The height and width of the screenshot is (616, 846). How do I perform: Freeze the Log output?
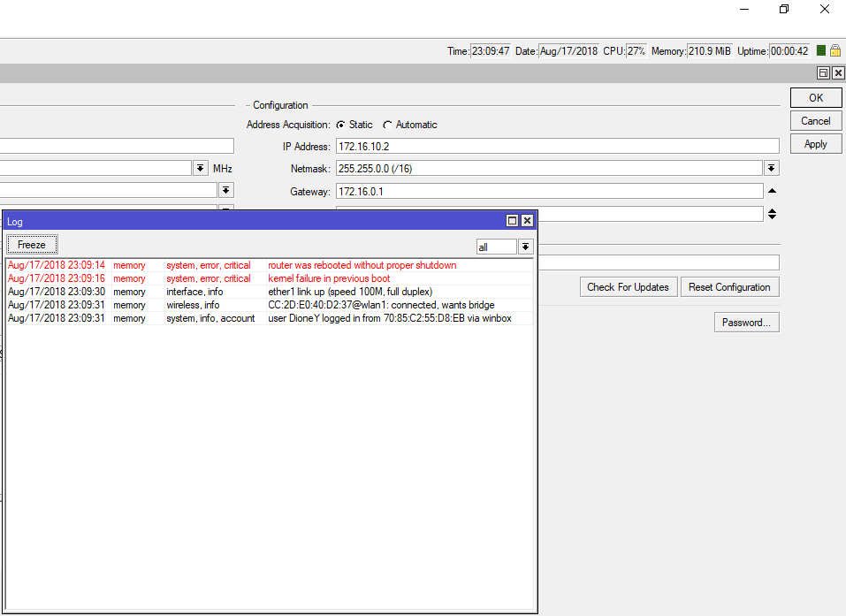coord(32,245)
